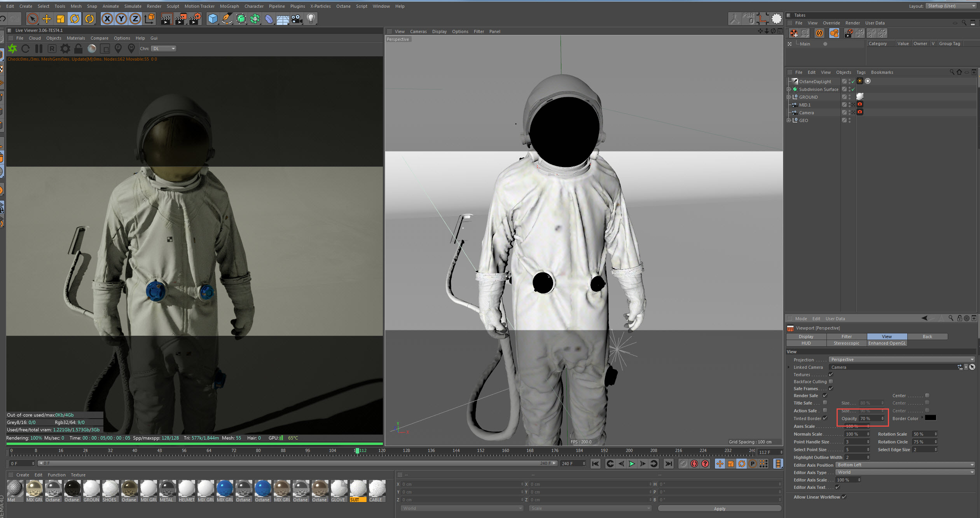980x518 pixels.
Task: Toggle Live Viewer lock resolution padlock
Action: click(79, 49)
